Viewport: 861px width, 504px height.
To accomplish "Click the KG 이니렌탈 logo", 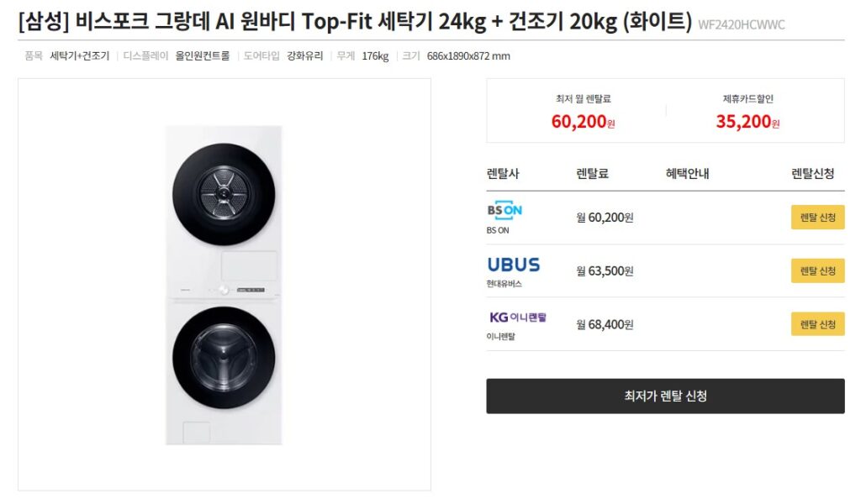I will pyautogui.click(x=516, y=318).
